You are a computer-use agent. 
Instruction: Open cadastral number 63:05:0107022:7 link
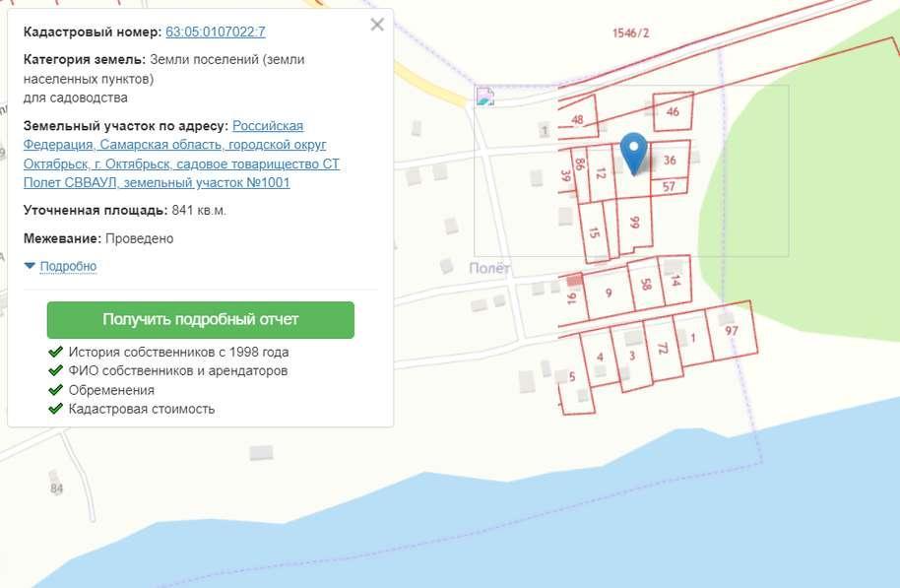pyautogui.click(x=216, y=32)
